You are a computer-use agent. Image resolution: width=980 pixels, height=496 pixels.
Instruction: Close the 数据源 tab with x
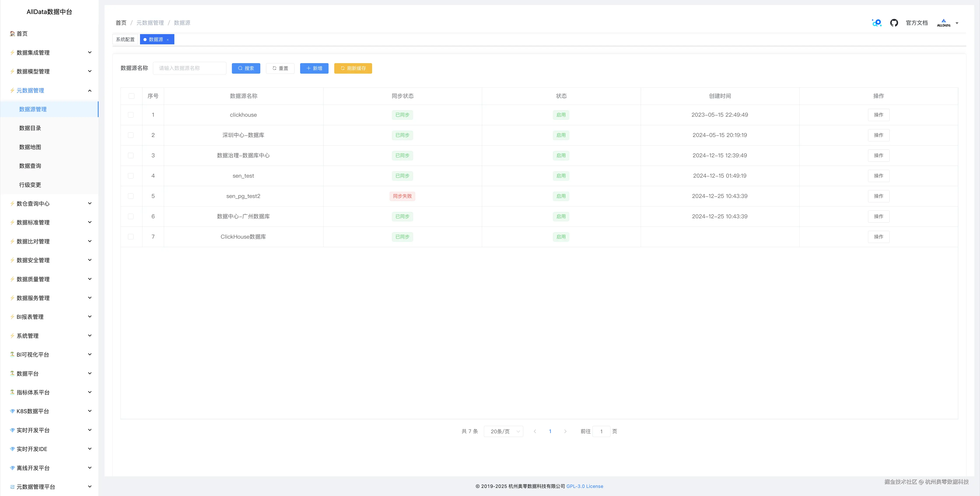click(168, 40)
